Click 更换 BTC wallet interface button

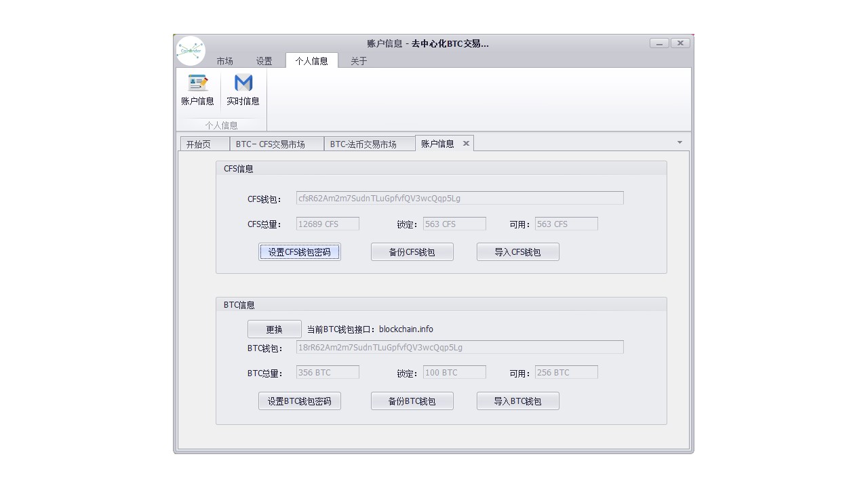(x=275, y=329)
